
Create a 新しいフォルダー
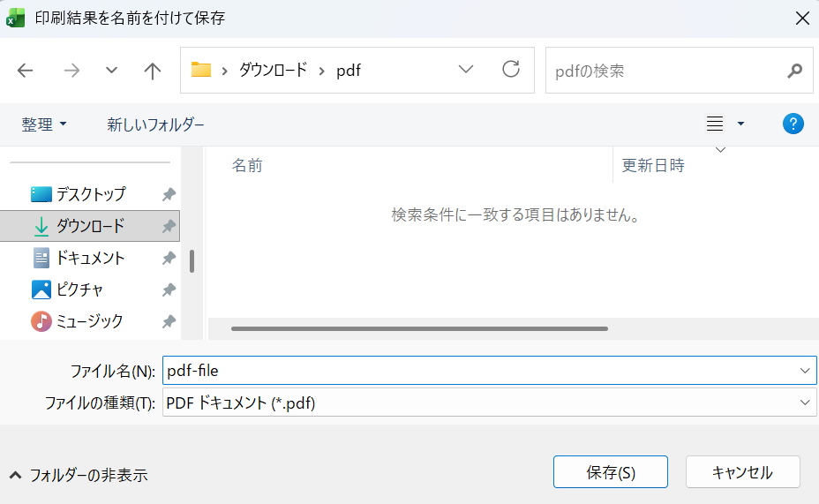point(155,124)
